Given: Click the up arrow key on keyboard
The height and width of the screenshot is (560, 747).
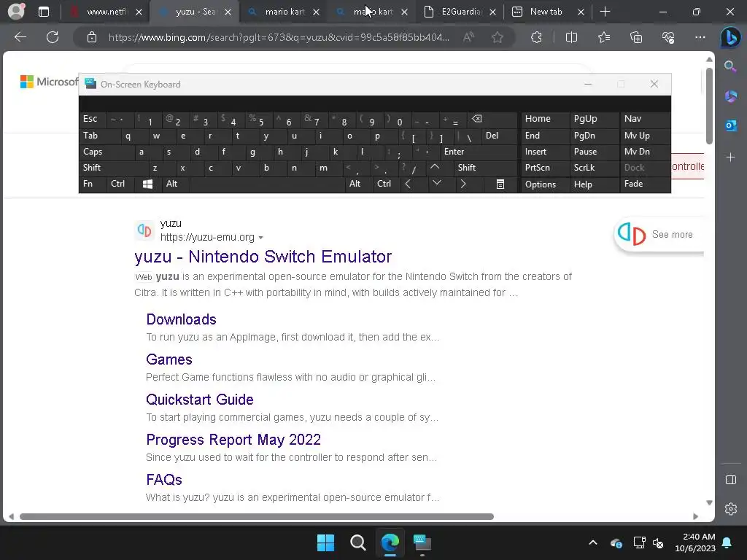Looking at the screenshot, I should (435, 168).
